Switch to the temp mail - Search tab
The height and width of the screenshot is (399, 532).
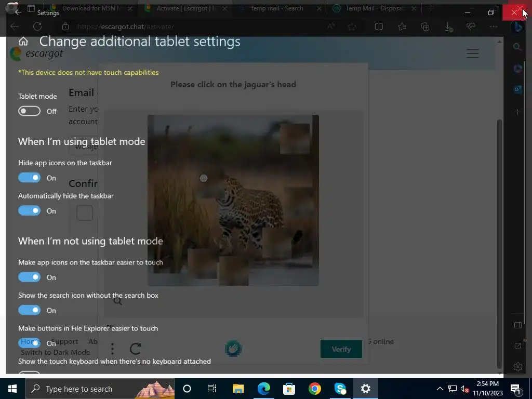tap(276, 8)
